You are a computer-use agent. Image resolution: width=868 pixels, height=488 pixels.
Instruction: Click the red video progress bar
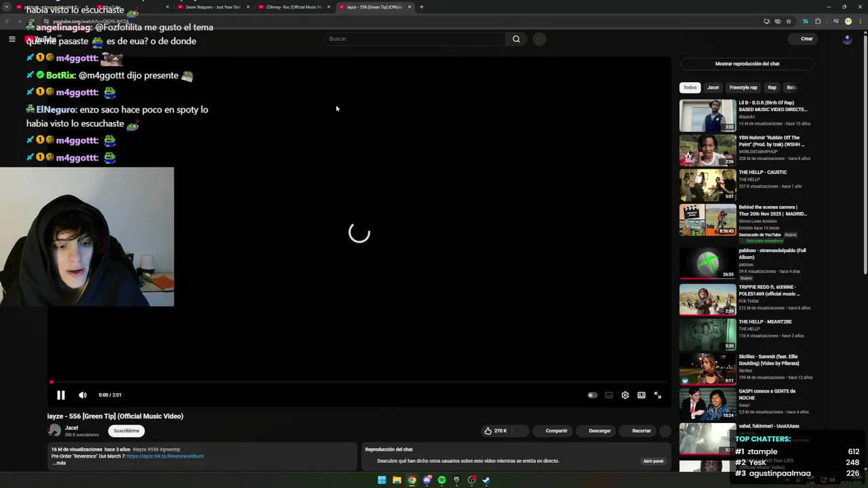(359, 382)
